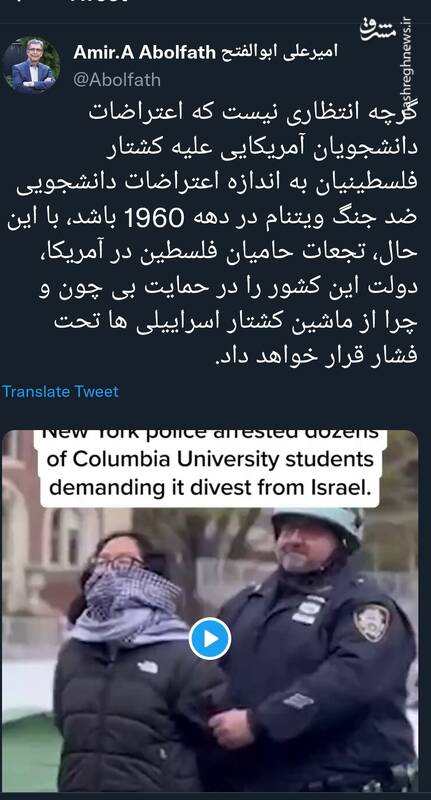The height and width of the screenshot is (800, 431).
Task: Click the Amir.A Abolfath display name
Action: tap(144, 52)
